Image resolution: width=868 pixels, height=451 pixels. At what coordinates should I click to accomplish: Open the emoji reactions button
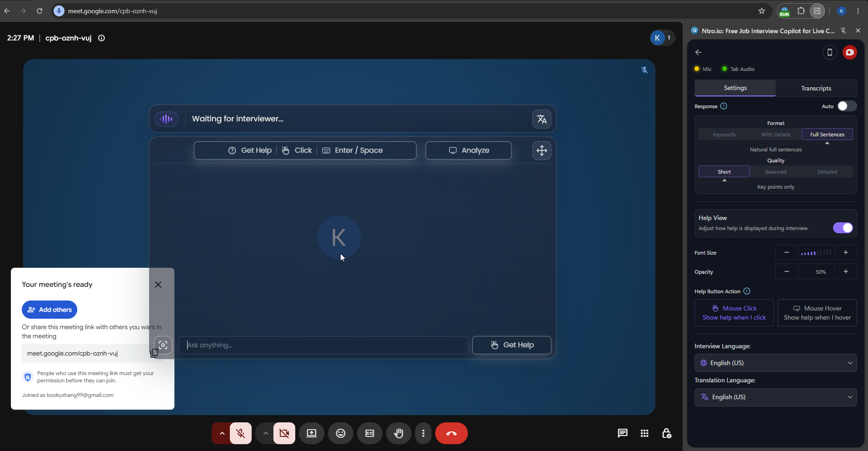341,433
